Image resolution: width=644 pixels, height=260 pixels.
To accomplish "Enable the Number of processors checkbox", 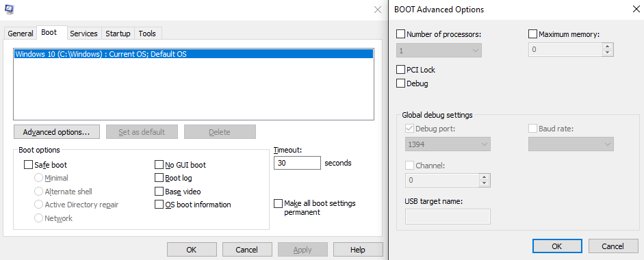I will coord(401,34).
